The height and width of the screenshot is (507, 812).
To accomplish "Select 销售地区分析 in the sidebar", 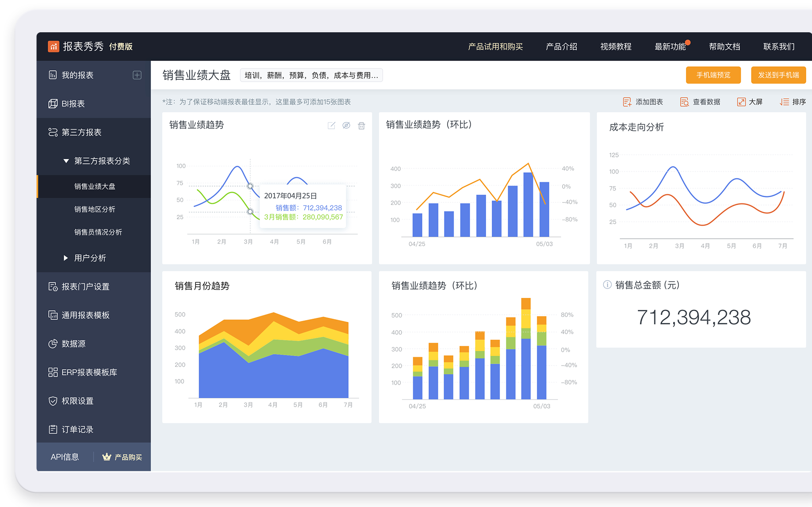I will point(95,209).
